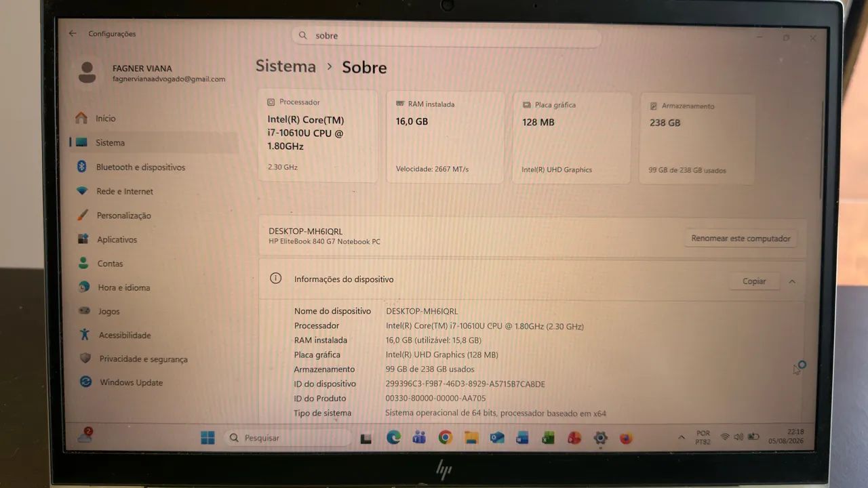868x488 pixels.
Task: Launch Google Chrome from the taskbar
Action: [445, 438]
